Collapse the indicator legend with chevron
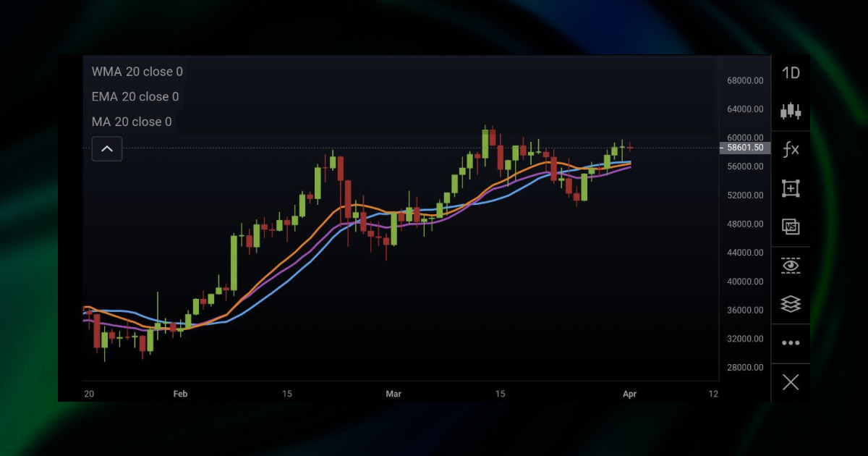 pyautogui.click(x=107, y=149)
